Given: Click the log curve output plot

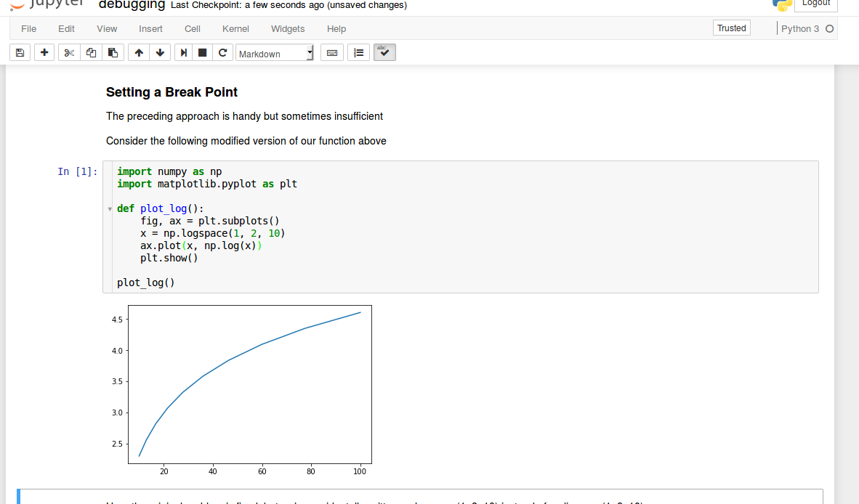Looking at the screenshot, I should [x=241, y=390].
